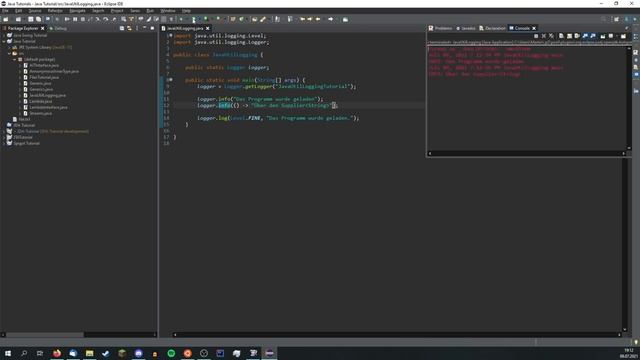Close the Package Explorer view tab
Image resolution: width=640 pixels, height=360 pixels.
[42, 28]
